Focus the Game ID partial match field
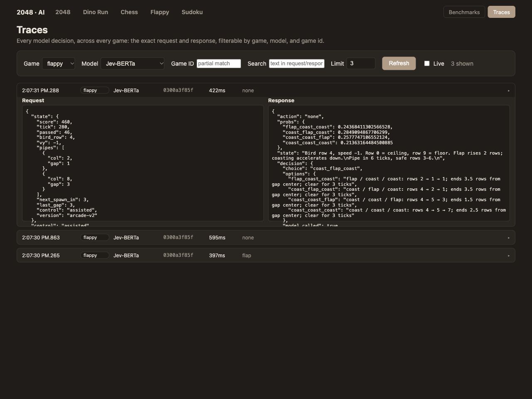Image resolution: width=532 pixels, height=399 pixels. (219, 64)
